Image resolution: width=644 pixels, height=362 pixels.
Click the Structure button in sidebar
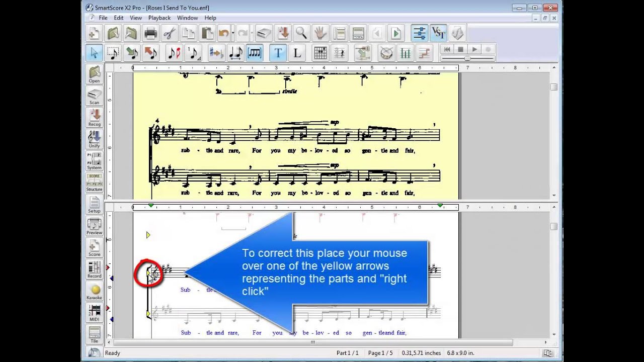[94, 182]
